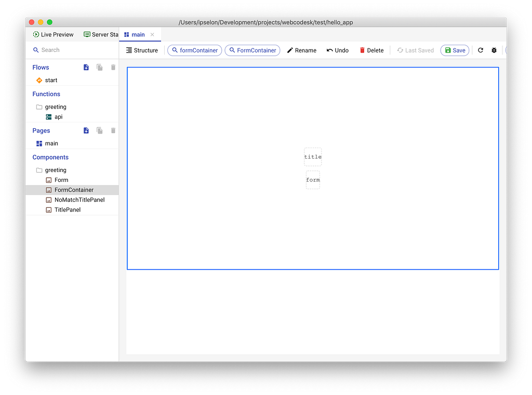532x395 pixels.
Task: Copy flow using the Flows duplicate icon
Action: coord(99,68)
